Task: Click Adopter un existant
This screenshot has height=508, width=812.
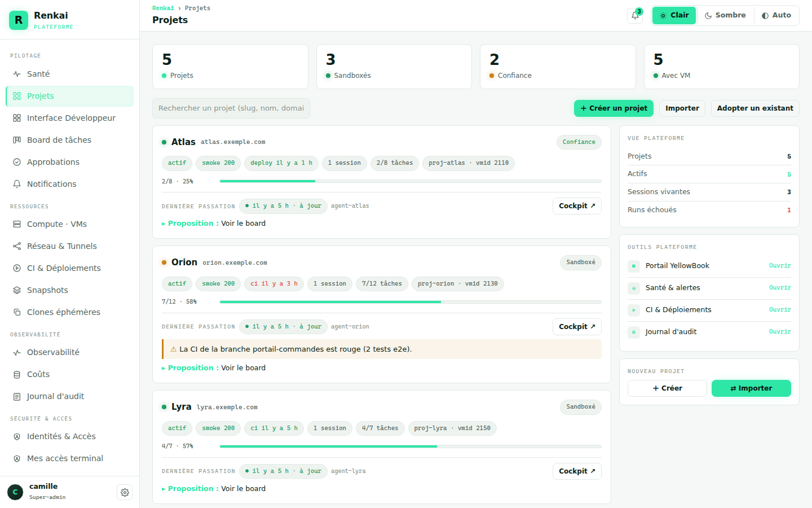Action: (x=755, y=108)
